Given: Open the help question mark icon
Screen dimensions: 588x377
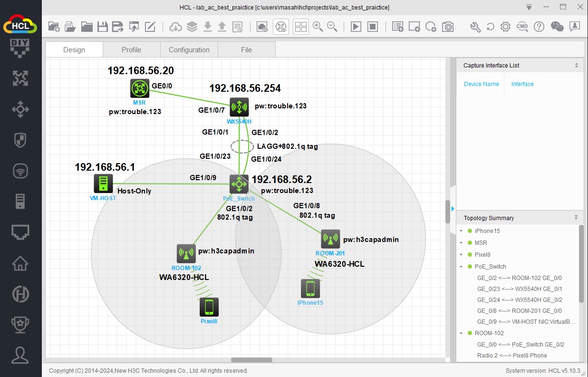Looking at the screenshot, I should tap(539, 27).
